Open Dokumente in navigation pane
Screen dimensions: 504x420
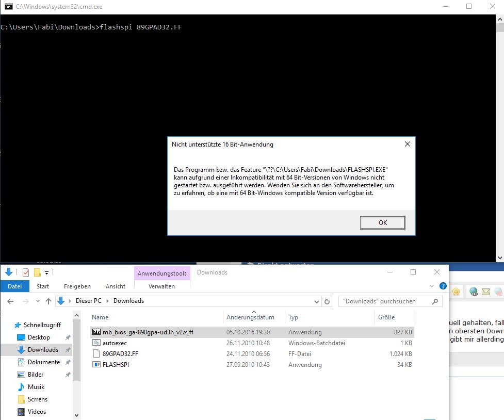[44, 362]
